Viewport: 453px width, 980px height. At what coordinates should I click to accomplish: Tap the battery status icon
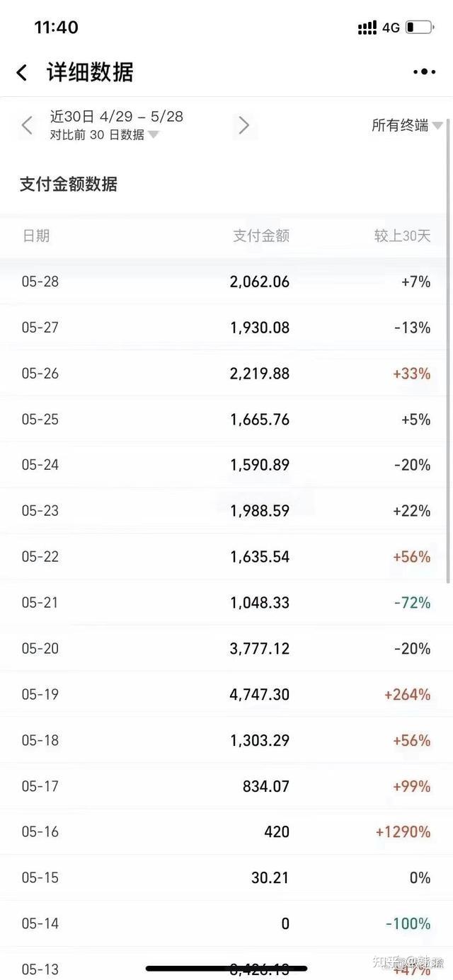click(x=419, y=28)
